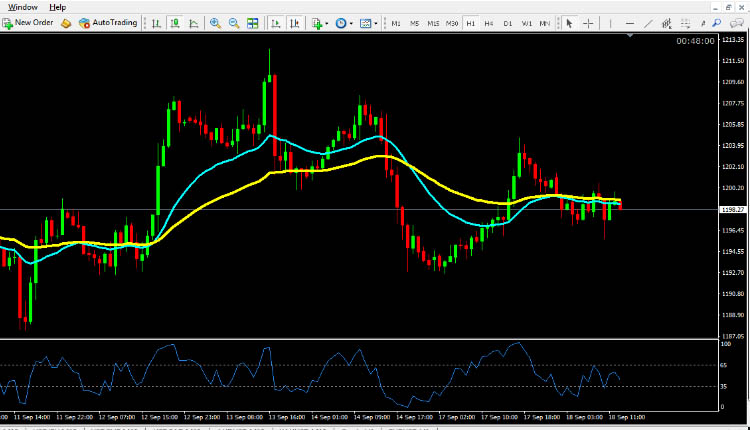Open the Window menu
This screenshot has width=750, height=430.
[22, 7]
